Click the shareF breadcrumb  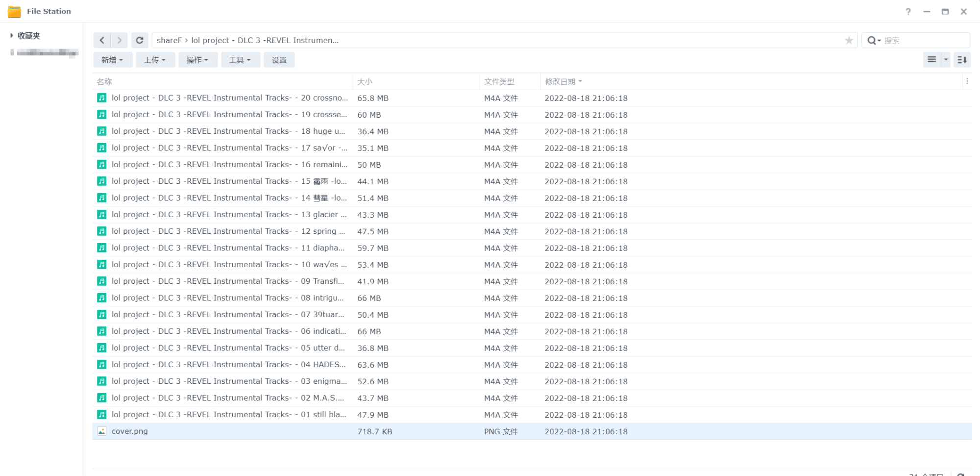169,40
